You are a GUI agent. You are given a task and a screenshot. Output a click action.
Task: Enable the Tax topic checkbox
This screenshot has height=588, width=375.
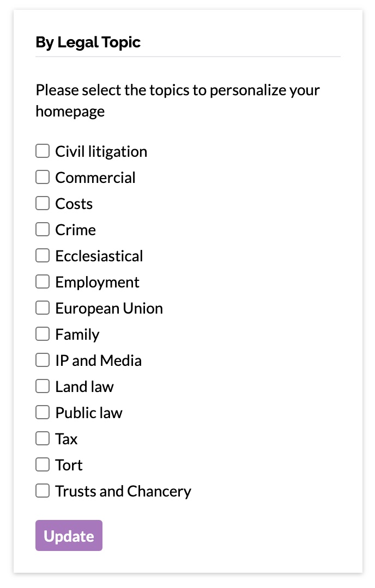[43, 438]
